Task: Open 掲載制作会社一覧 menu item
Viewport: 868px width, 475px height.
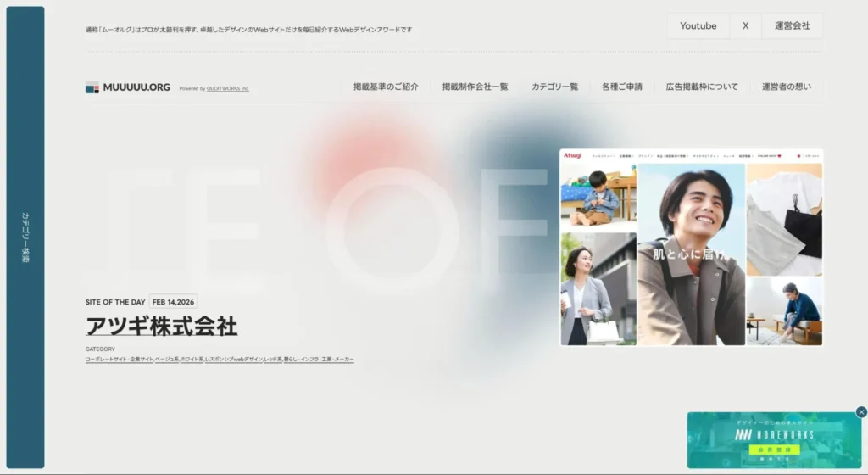Action: pos(475,87)
